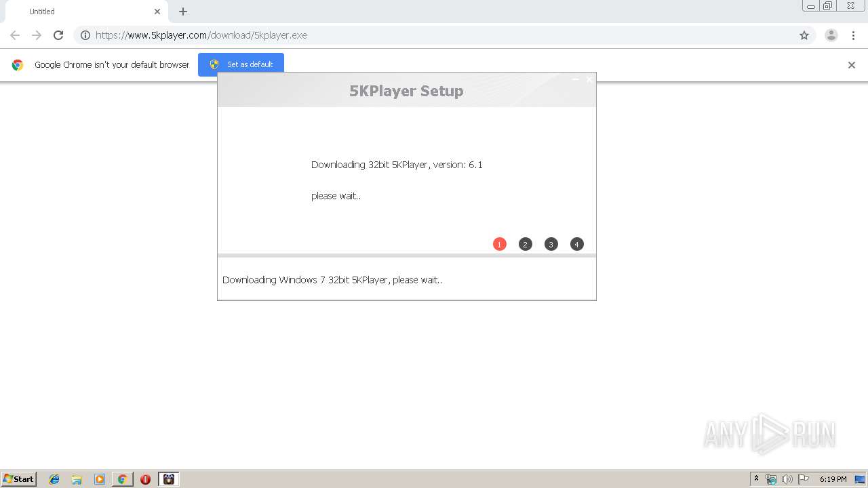
Task: Open Opera browser from taskbar
Action: (145, 479)
